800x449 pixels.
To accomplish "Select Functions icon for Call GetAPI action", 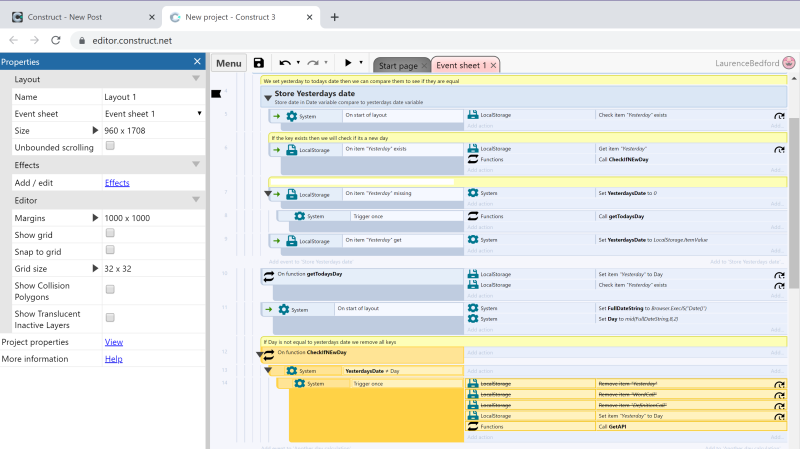I will 473,426.
